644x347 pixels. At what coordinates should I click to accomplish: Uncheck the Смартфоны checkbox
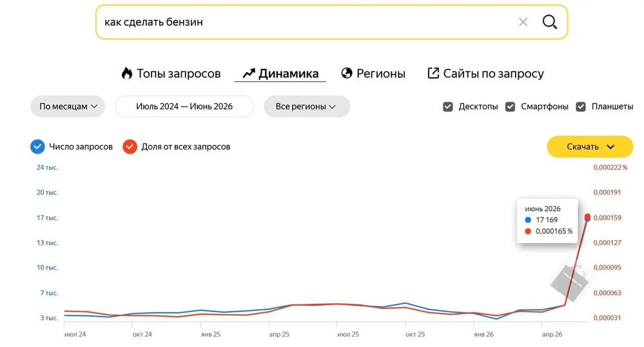(510, 107)
